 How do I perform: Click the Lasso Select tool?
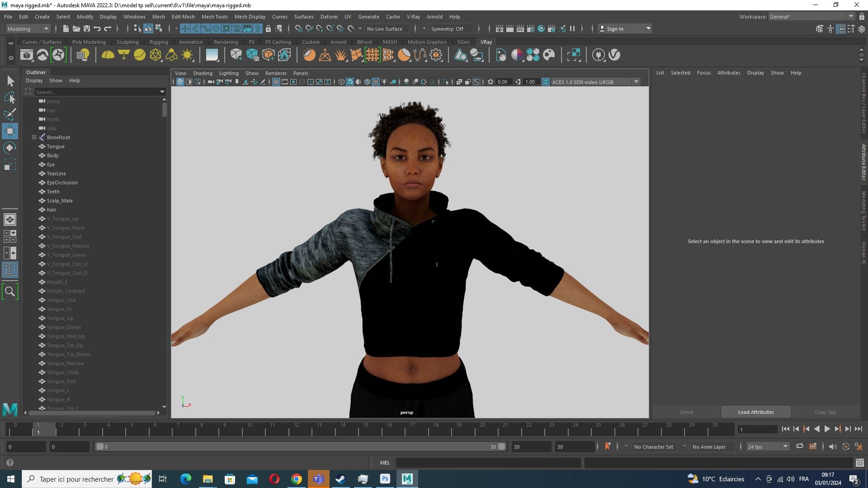tap(10, 98)
